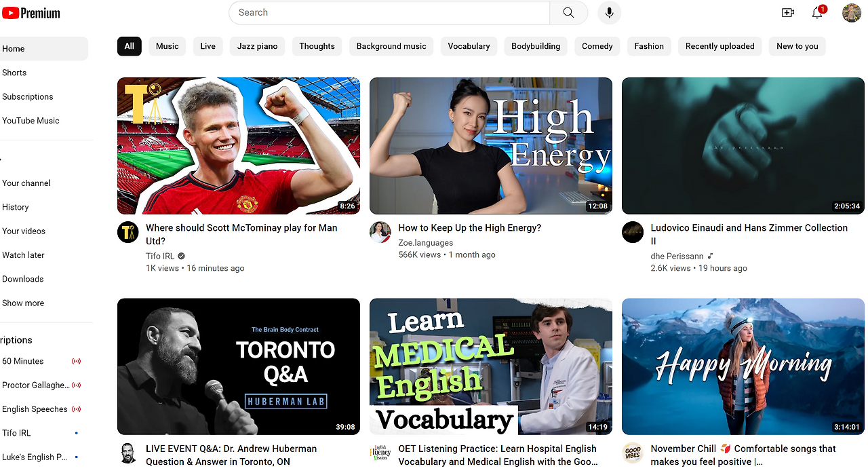868x473 pixels.
Task: Select the Jazz piano filter chip
Action: coord(258,46)
